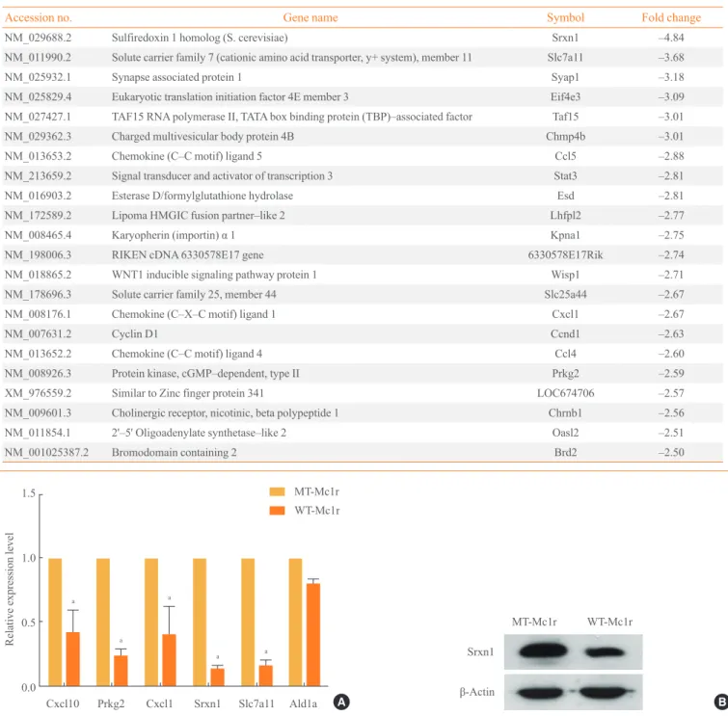This screenshot has width=728, height=716.
Task: Click the Cxcl10 x-axis label on chart
Action: [63, 703]
